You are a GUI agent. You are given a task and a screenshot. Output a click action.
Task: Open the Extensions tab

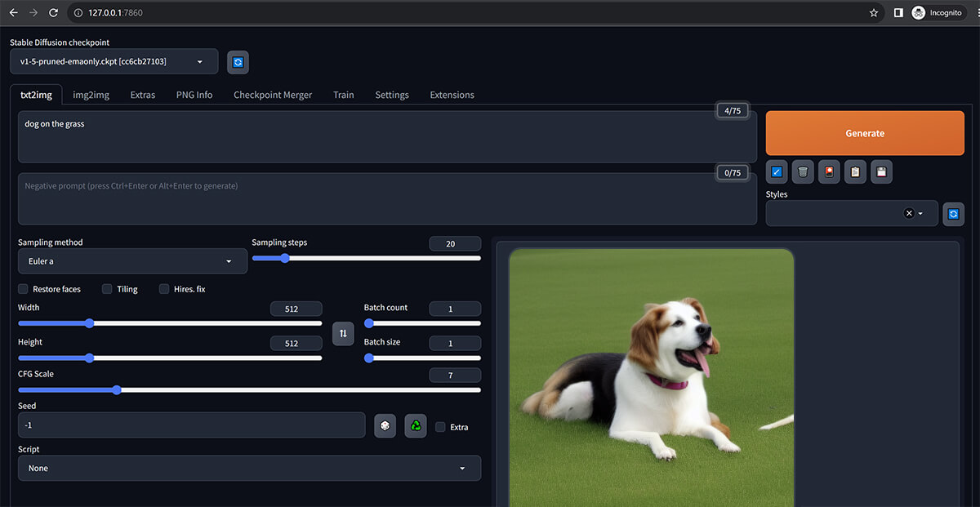(452, 95)
